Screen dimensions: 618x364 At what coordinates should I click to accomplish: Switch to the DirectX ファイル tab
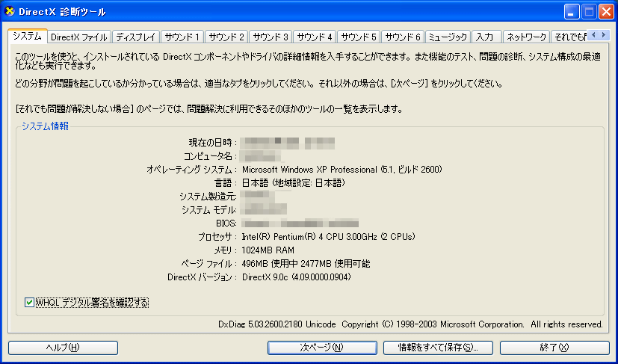(x=79, y=37)
